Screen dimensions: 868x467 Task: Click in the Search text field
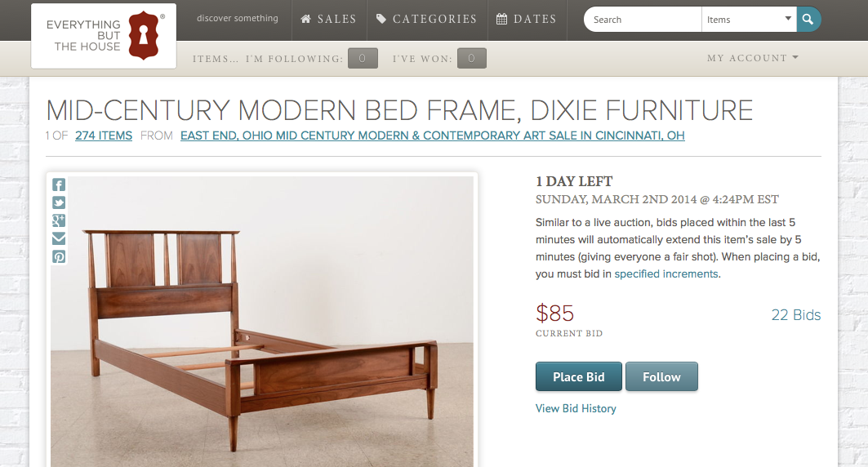pos(643,20)
